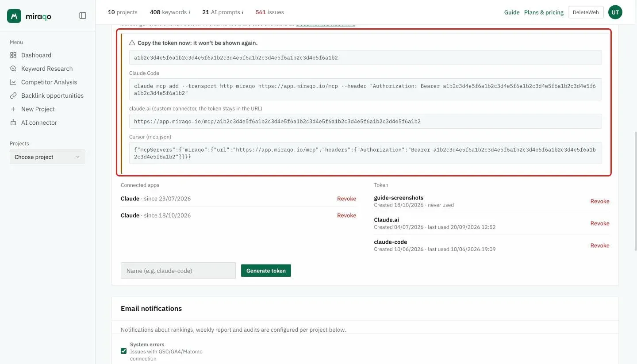The image size is (637, 364).
Task: Revoke the Claude app connected since 23/07/2026
Action: pyautogui.click(x=346, y=199)
